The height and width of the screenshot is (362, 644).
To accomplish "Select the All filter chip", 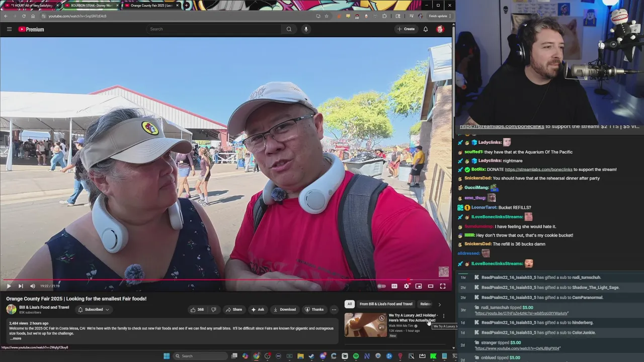I will coord(349,304).
